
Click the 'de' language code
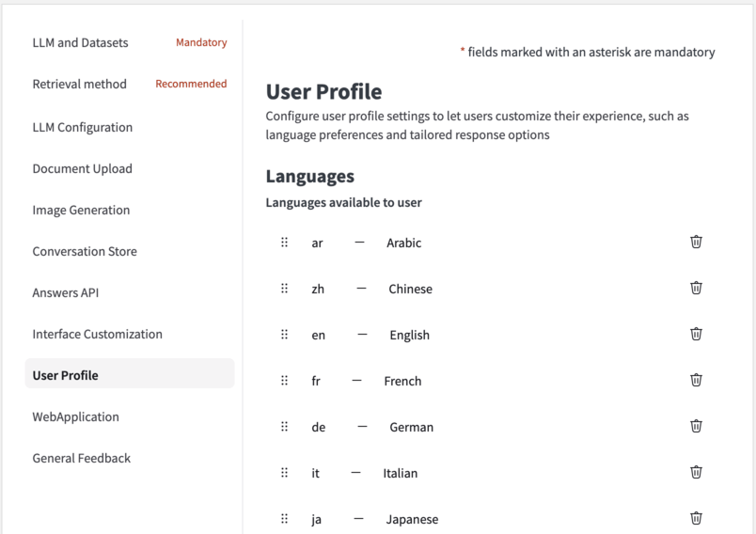click(x=318, y=428)
